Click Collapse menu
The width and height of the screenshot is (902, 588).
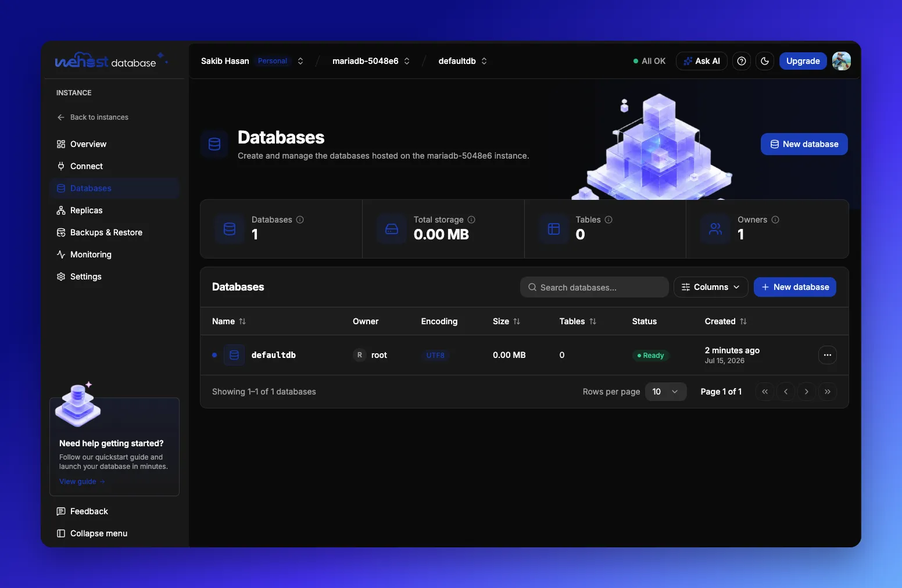pyautogui.click(x=114, y=533)
